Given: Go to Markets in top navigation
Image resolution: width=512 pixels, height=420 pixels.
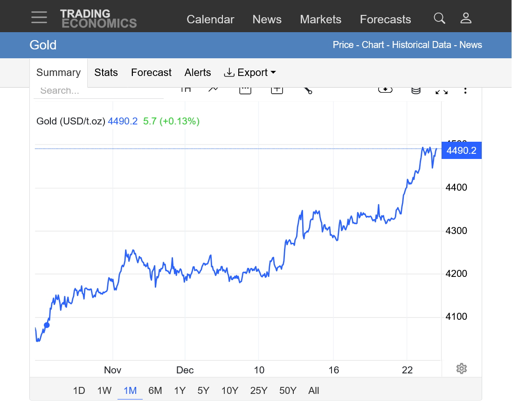Looking at the screenshot, I should pos(320,20).
